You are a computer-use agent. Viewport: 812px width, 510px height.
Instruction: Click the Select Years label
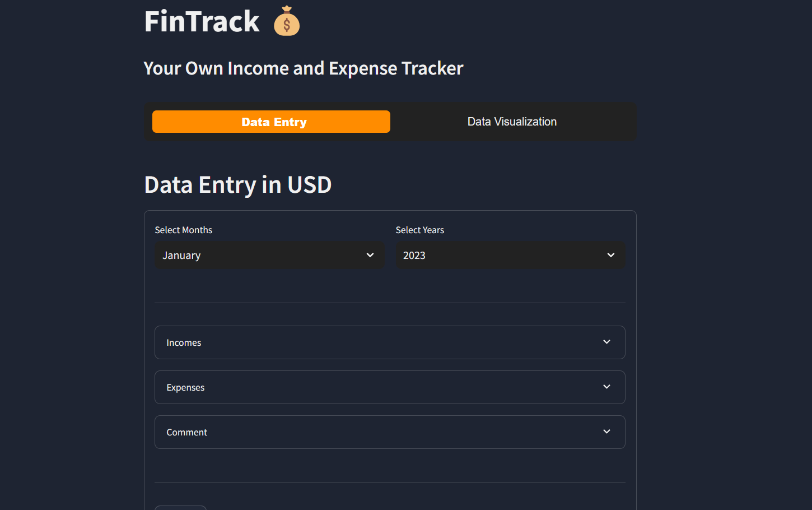[420, 230]
